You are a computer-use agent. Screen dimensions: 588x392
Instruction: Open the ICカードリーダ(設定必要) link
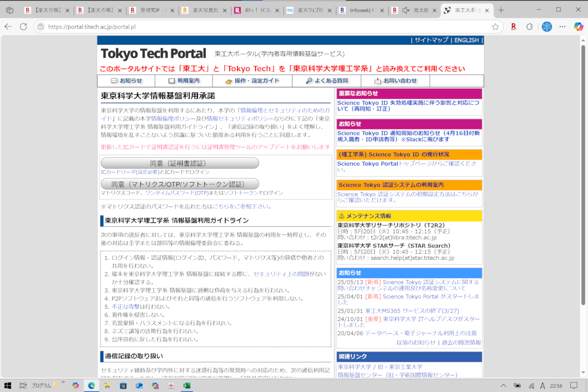130,172
